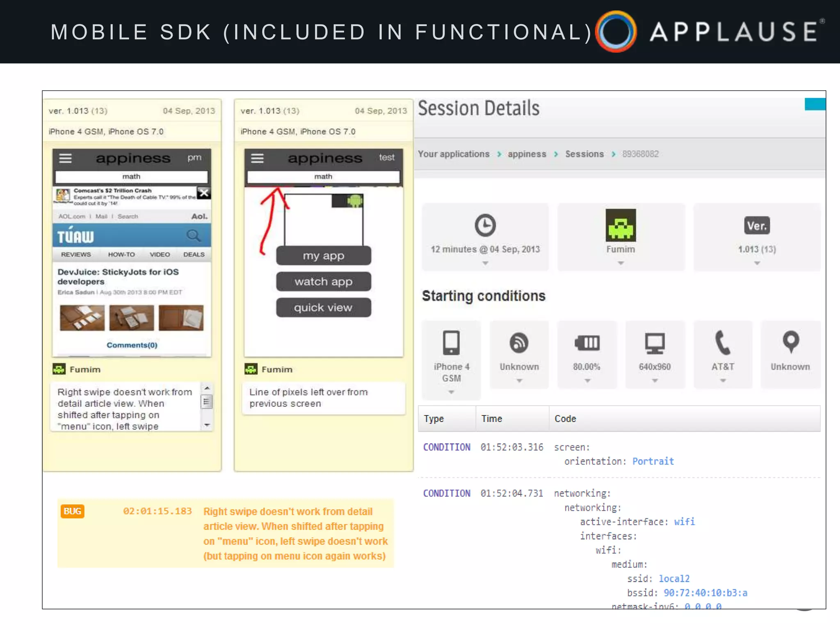Close the Comcast ad banner
The width and height of the screenshot is (840, 630).
(x=204, y=193)
